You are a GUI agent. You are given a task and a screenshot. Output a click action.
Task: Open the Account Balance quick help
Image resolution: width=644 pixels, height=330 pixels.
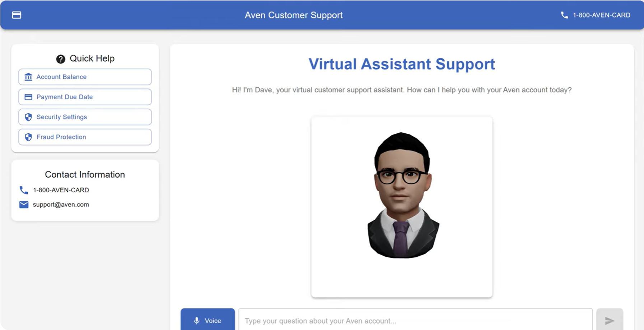tap(85, 77)
